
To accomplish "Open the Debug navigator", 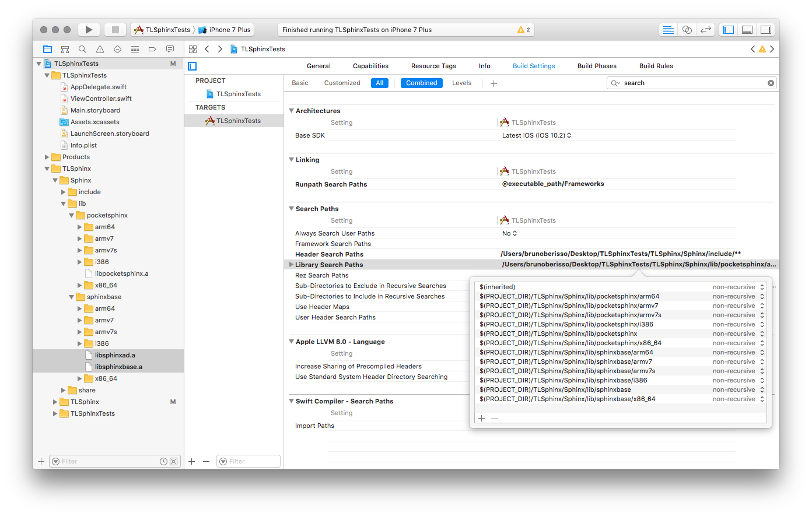I will coord(135,49).
